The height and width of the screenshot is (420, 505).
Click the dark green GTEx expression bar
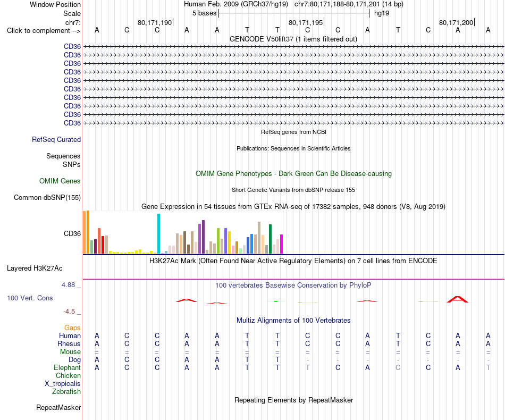point(271,239)
